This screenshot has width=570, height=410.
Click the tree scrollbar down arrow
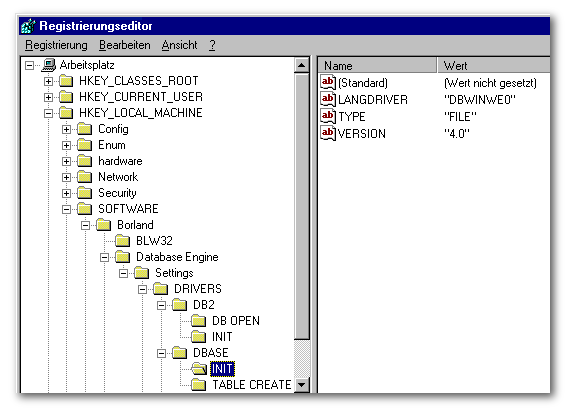(302, 385)
